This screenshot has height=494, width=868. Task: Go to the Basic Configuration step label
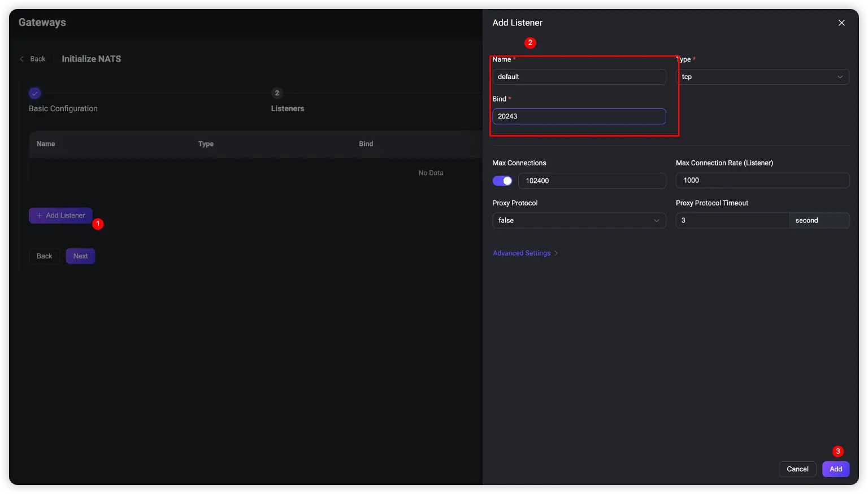(63, 108)
